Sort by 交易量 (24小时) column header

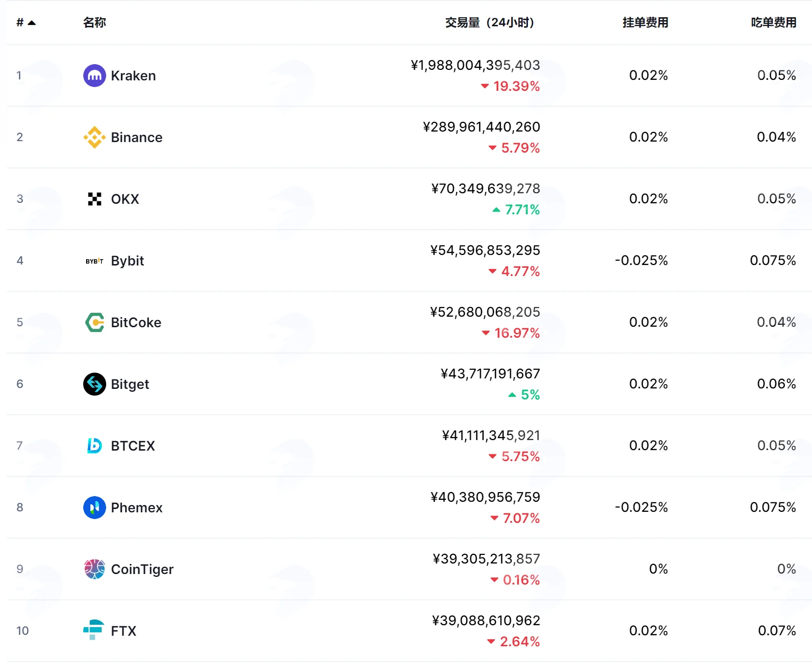pos(490,22)
